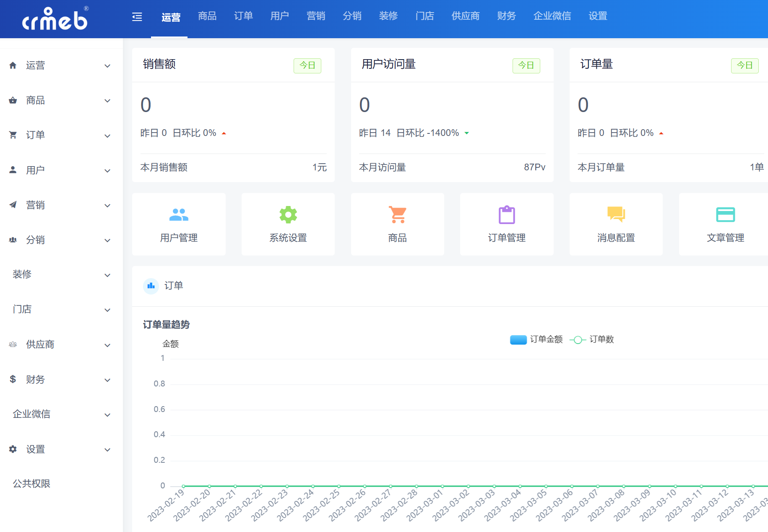Click 今日 badge on 订单量 card
The height and width of the screenshot is (532, 768).
click(745, 65)
